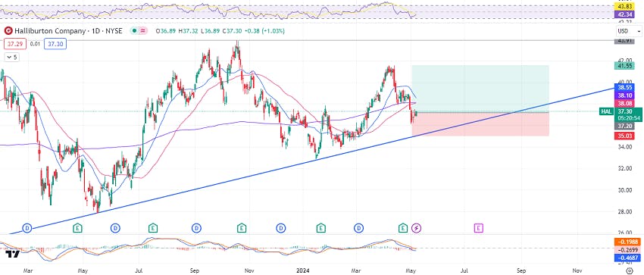Open earnings marker after July 2023
This screenshot has width=644, height=275.
coord(153,228)
